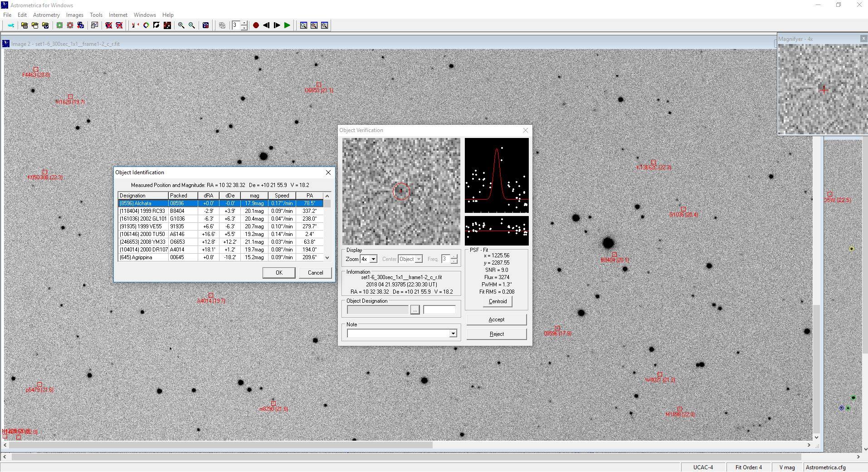Click OK in Object Identification dialog
Viewport: 868px width, 472px height.
point(278,273)
